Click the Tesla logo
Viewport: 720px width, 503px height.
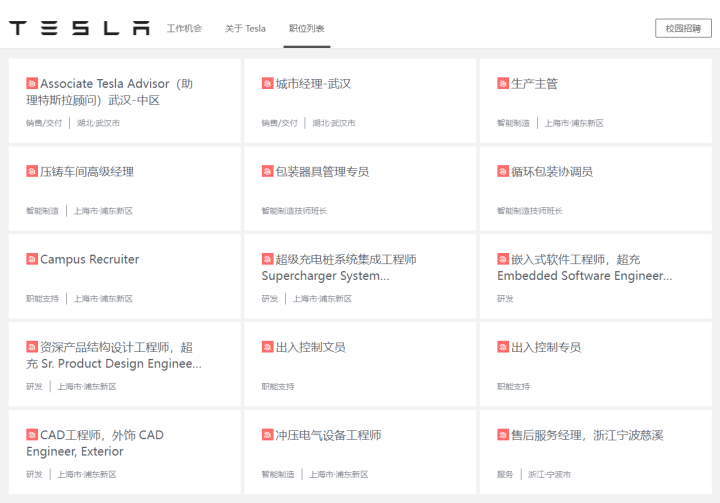[79, 28]
